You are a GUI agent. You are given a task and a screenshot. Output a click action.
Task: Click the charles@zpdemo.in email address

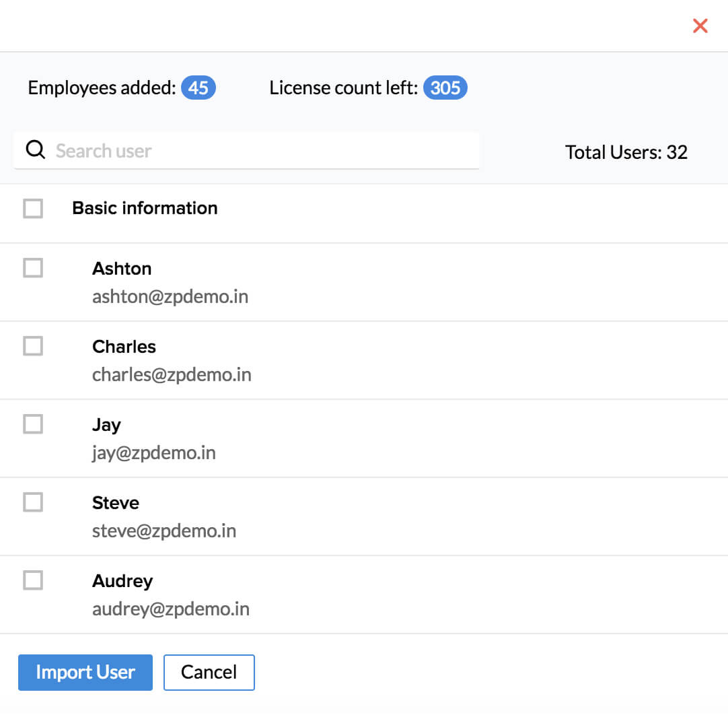coord(172,374)
